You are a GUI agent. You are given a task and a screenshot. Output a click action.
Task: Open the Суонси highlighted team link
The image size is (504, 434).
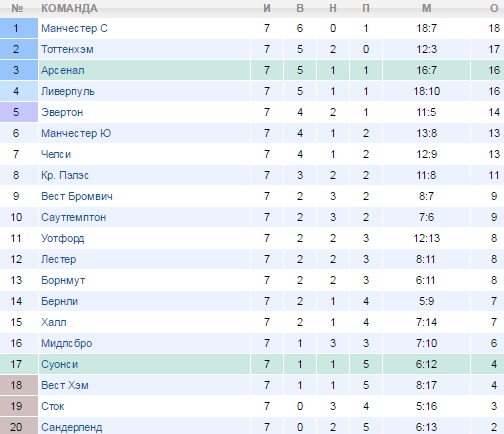coord(59,364)
